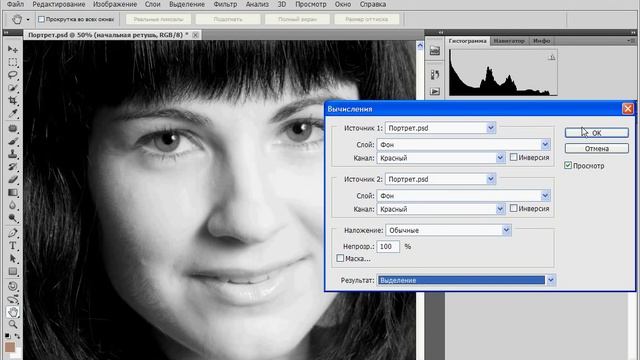Screen dimensions: 640x360
Task: Open Источник 1 Канал dropdown
Action: 441,158
